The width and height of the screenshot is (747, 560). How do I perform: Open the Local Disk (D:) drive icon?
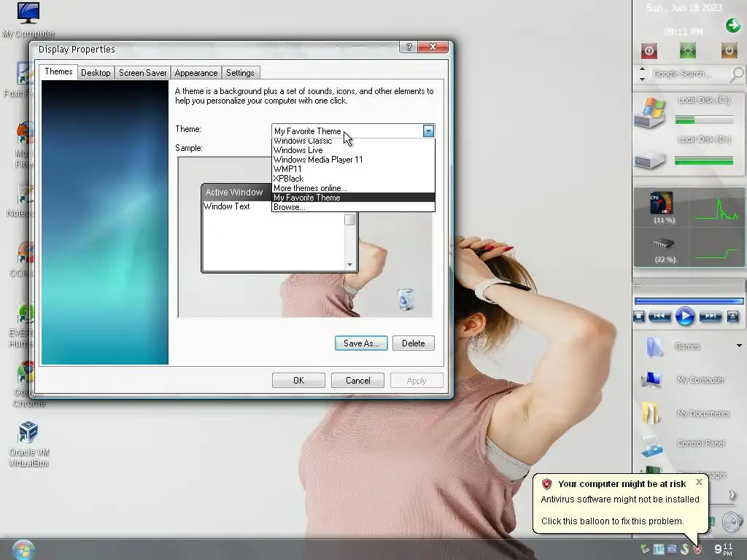650,160
